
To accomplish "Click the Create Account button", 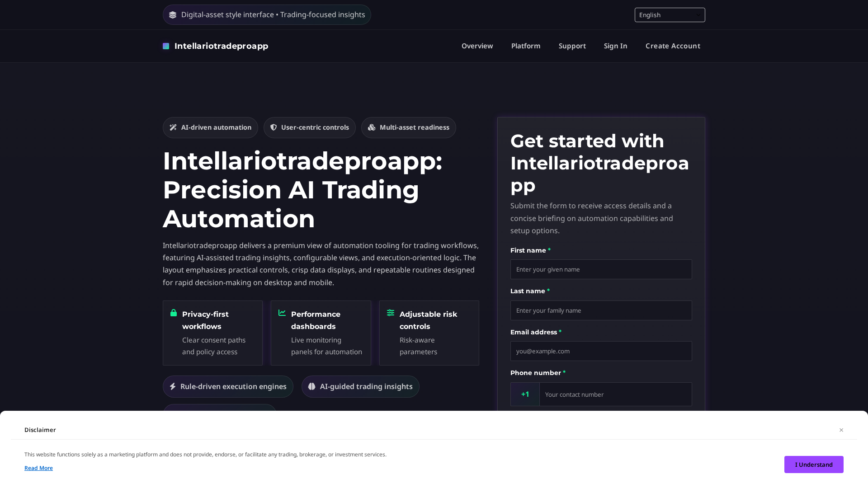I will 673,46.
